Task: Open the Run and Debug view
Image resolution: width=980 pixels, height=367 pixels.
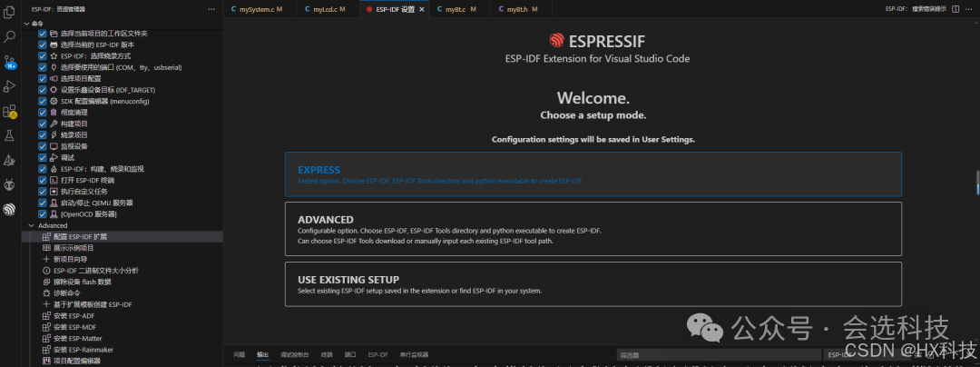Action: [9, 86]
